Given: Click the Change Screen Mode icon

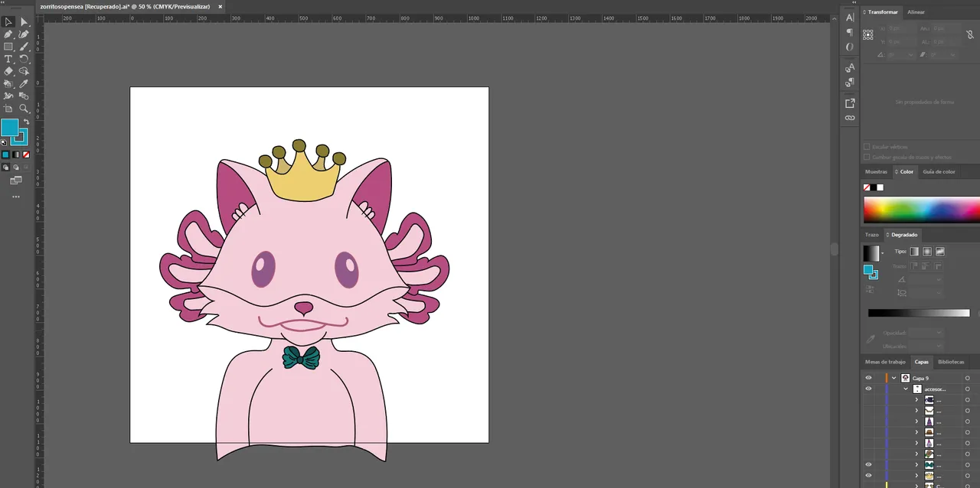Looking at the screenshot, I should click(x=15, y=181).
